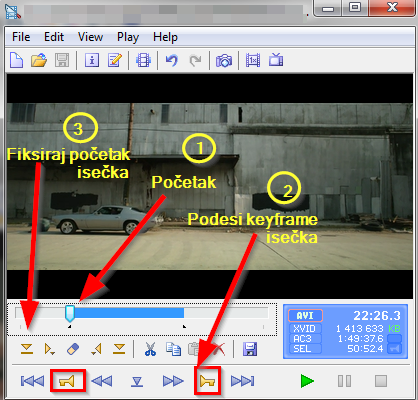The image size is (418, 400).
Task: Jump to the next keyframe key icon
Action: [x=208, y=381]
